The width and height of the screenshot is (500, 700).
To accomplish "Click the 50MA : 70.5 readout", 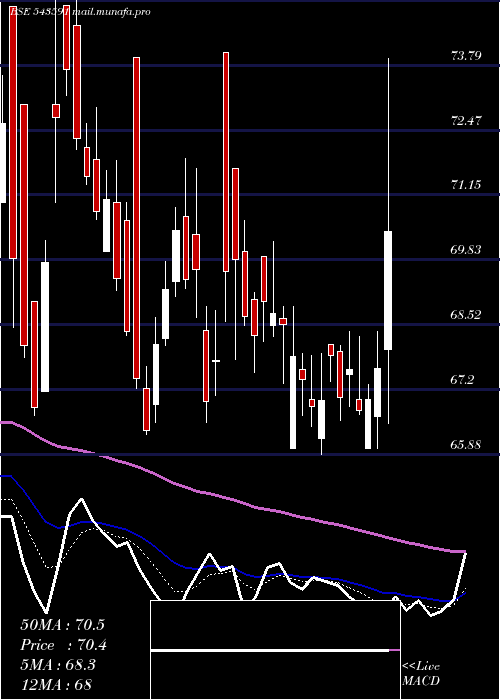I will (62, 625).
